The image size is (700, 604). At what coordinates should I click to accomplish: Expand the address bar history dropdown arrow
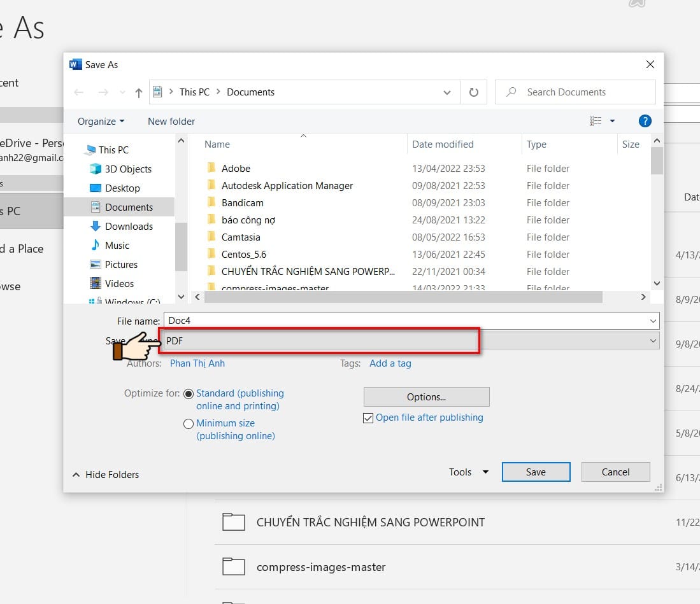[447, 92]
